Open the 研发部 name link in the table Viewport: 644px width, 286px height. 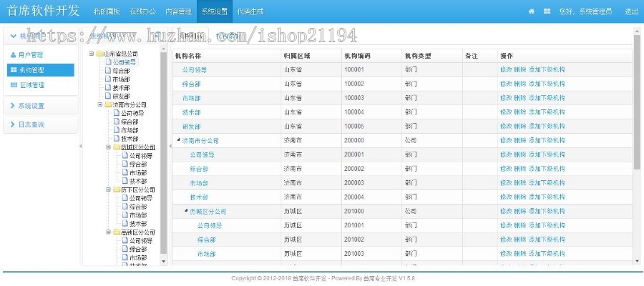[x=191, y=127]
